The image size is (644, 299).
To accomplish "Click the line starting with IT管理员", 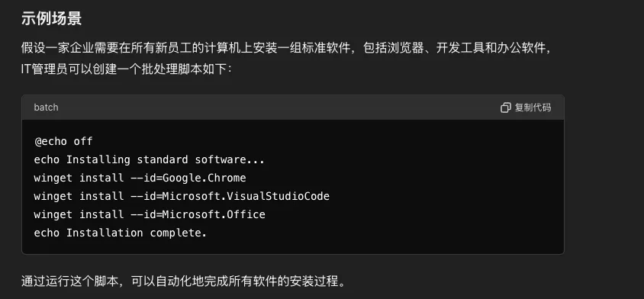I will pyautogui.click(x=127, y=69).
